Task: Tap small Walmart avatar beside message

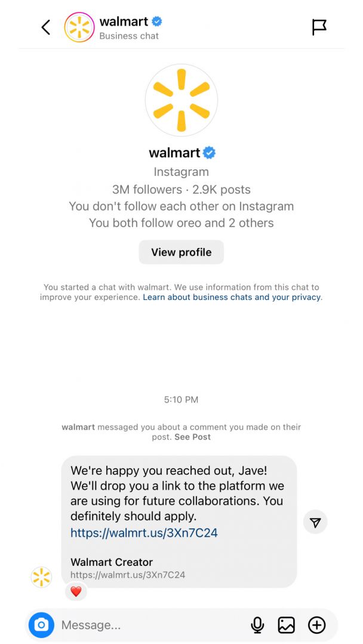Action: point(41,577)
